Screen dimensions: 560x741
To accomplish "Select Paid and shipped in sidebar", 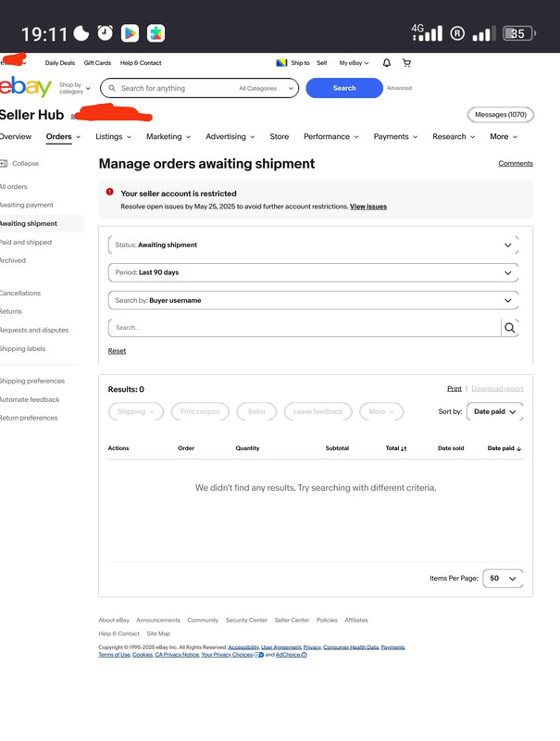I will click(x=26, y=243).
